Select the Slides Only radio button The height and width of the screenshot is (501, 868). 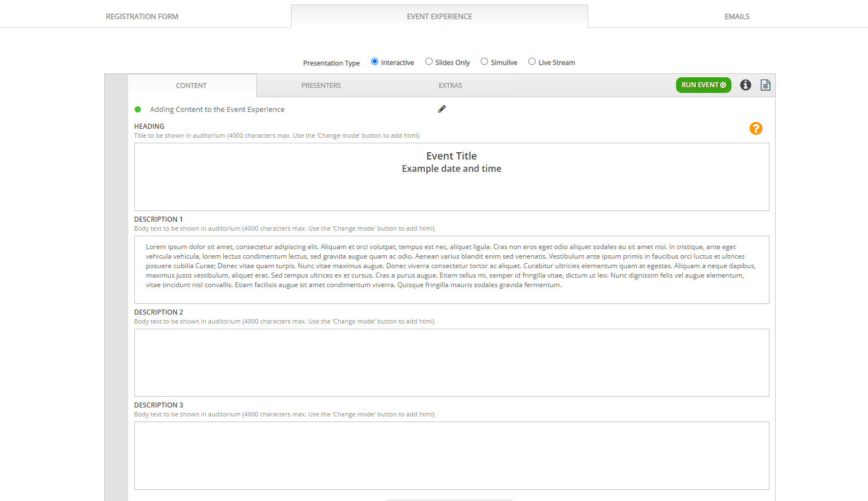click(x=429, y=62)
